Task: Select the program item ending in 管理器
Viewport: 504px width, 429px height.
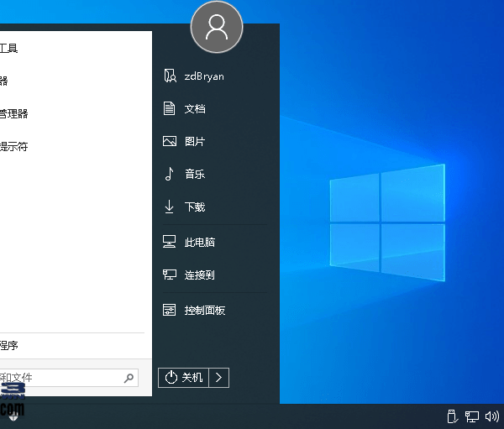Action: click(13, 114)
